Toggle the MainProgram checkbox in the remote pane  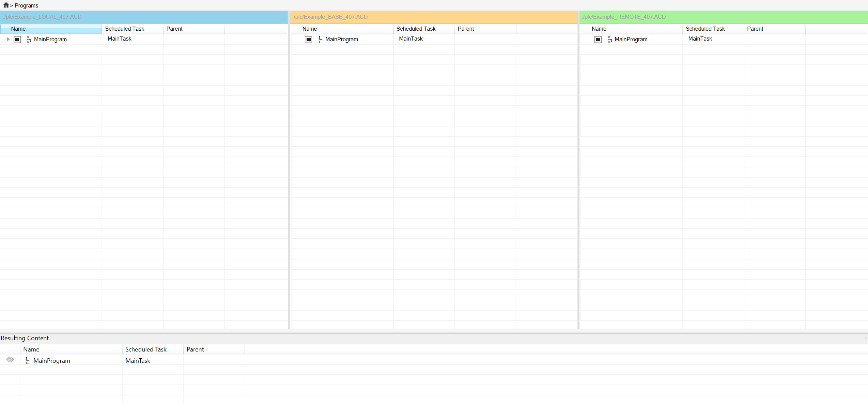pos(598,39)
